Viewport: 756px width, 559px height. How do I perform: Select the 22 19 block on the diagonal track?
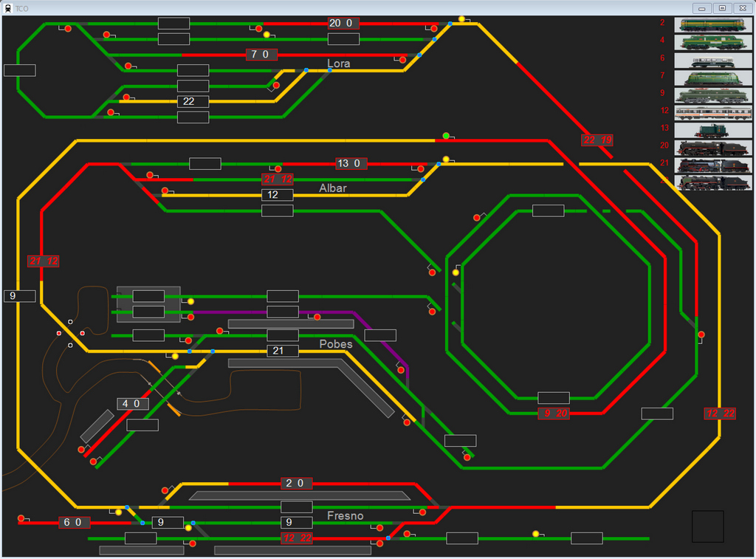point(597,140)
